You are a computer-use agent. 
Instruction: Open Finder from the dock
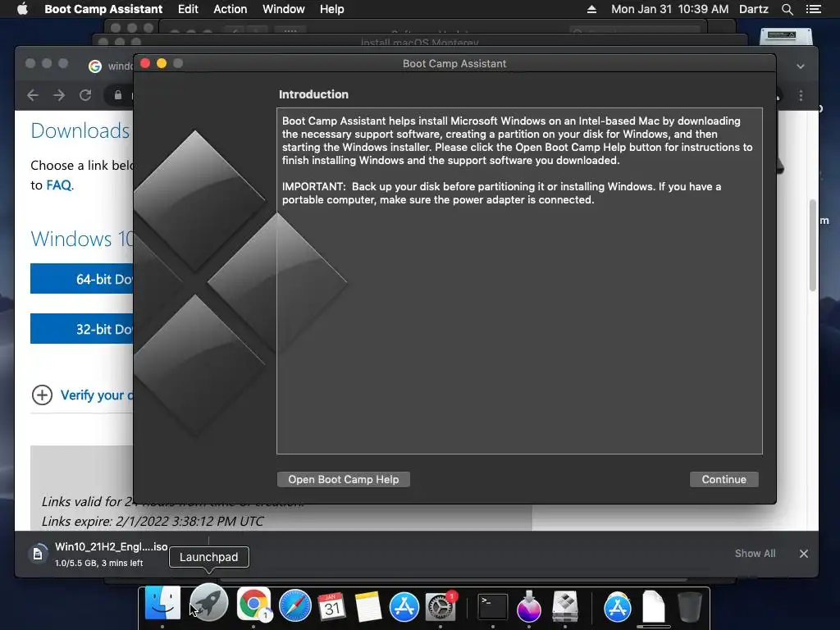(x=162, y=605)
